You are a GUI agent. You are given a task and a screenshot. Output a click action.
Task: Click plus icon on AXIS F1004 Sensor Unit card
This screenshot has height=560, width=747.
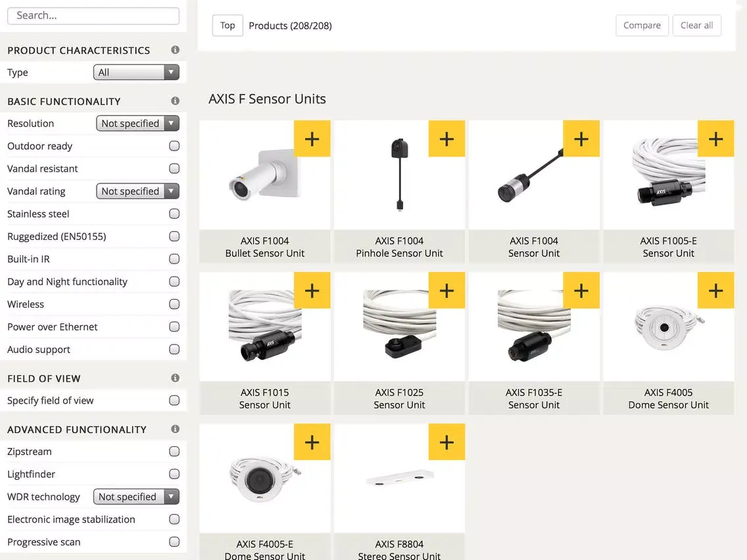tap(581, 139)
